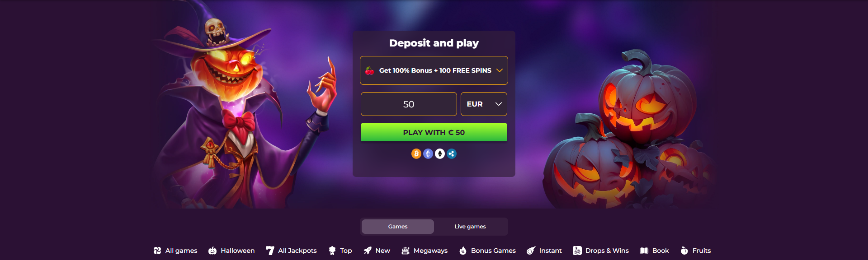Open the Bonus Games category

coord(487,251)
